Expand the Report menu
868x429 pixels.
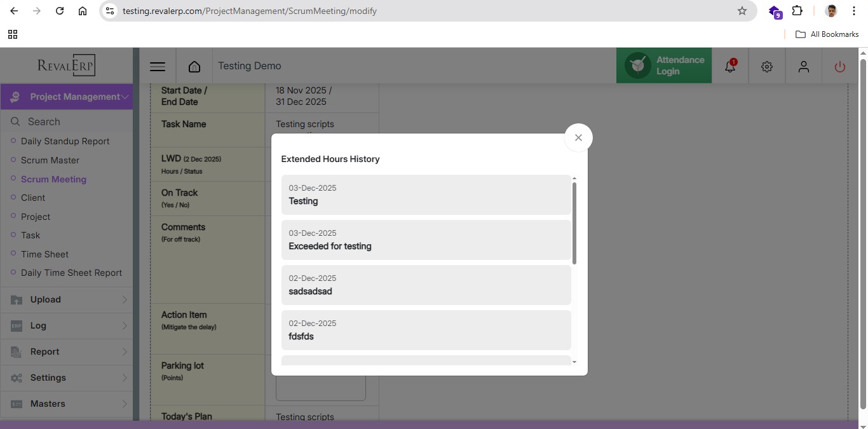point(67,351)
